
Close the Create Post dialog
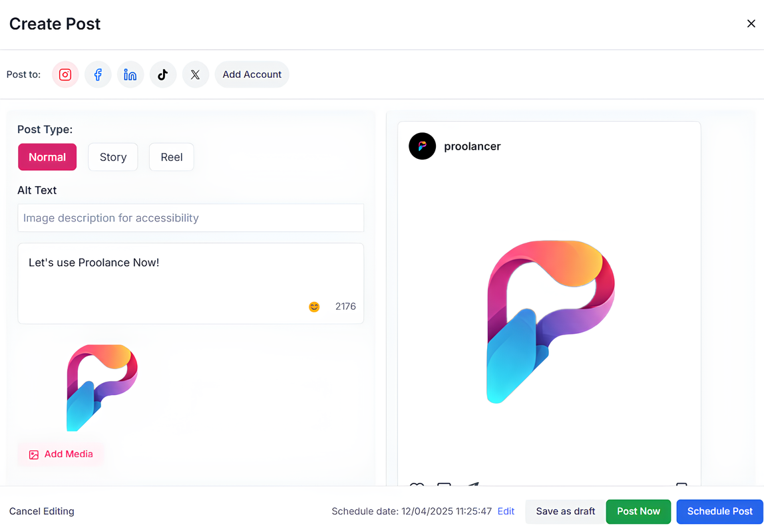[x=751, y=23]
